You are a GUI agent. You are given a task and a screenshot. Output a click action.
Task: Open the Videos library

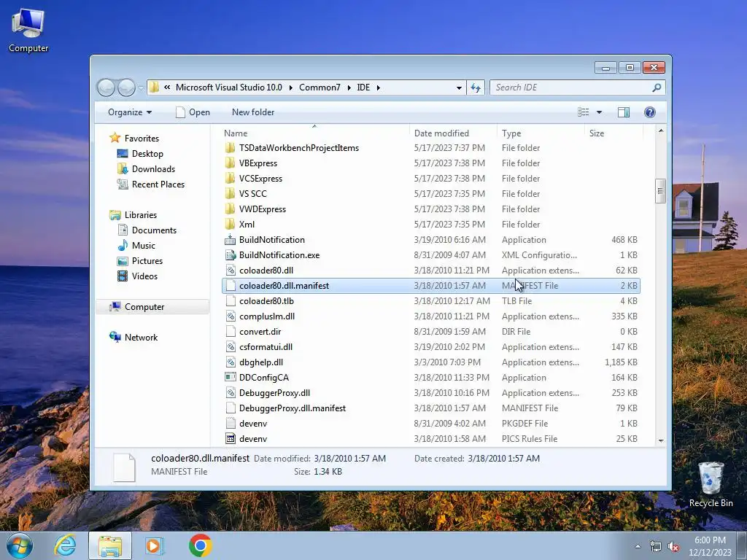[144, 276]
